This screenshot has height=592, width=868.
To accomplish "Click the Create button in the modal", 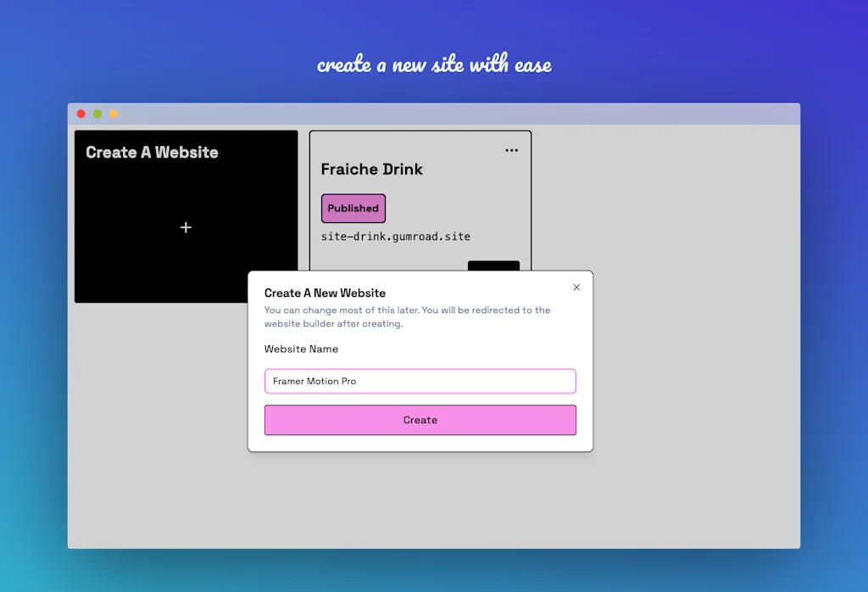I will 420,420.
